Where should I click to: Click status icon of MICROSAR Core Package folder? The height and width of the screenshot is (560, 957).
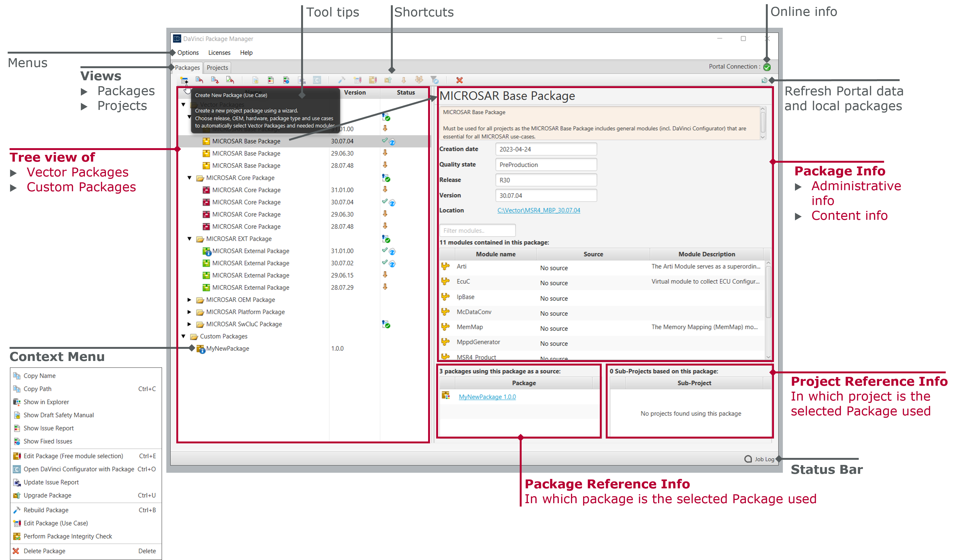[x=386, y=178]
